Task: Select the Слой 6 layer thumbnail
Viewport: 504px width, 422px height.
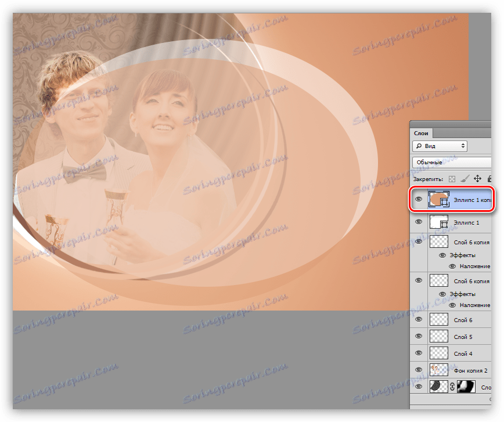Action: tap(439, 319)
